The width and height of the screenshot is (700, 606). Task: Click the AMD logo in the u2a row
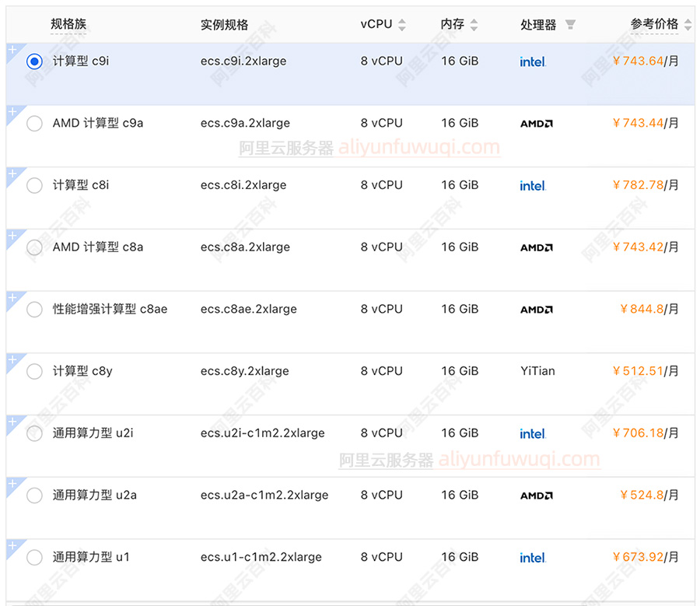tap(536, 496)
